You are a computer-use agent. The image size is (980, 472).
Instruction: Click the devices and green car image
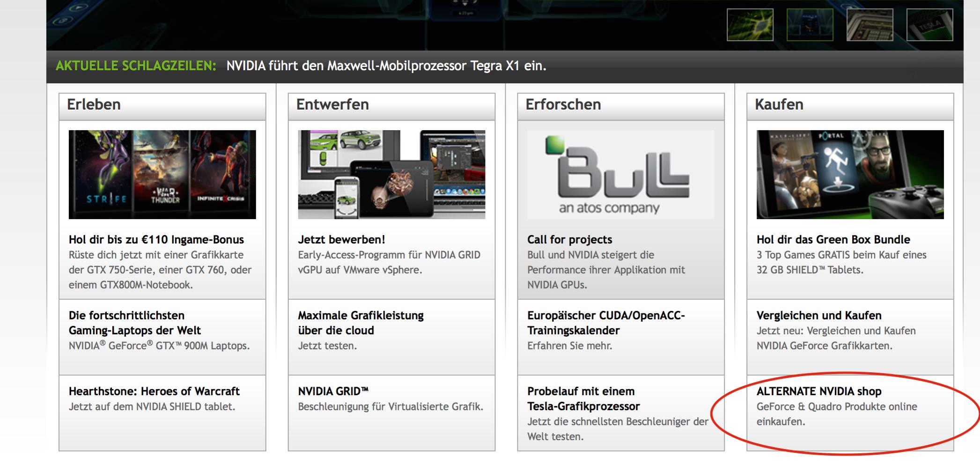pos(391,175)
